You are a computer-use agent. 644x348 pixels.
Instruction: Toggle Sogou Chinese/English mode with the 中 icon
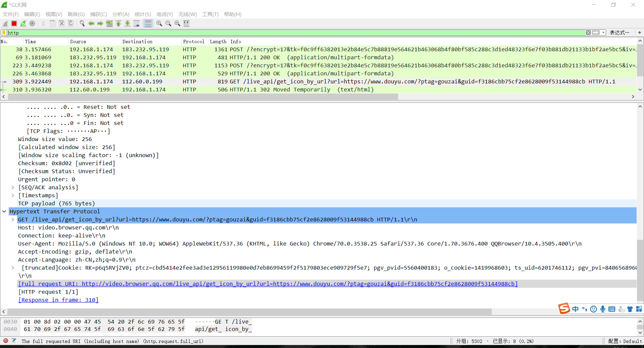[x=576, y=309]
